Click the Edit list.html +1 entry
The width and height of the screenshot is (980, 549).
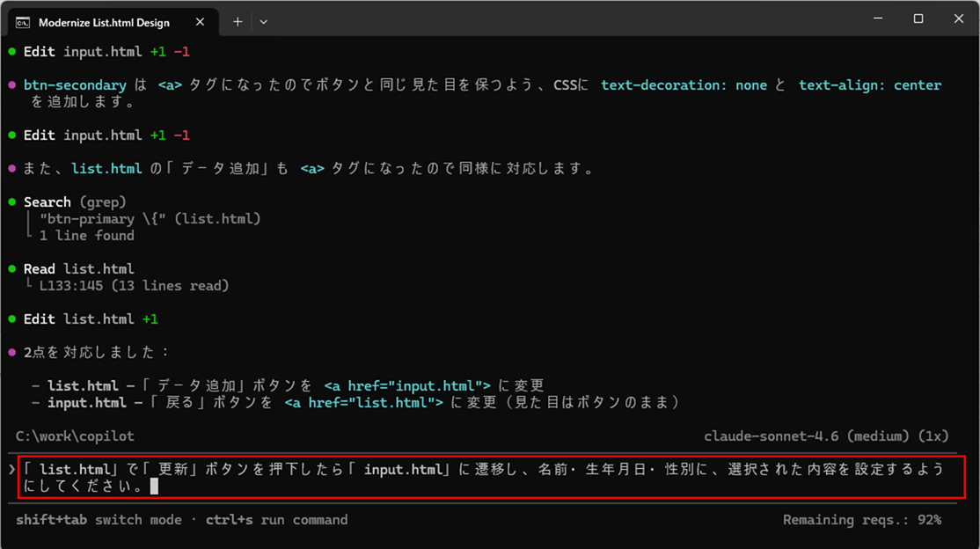pos(91,319)
